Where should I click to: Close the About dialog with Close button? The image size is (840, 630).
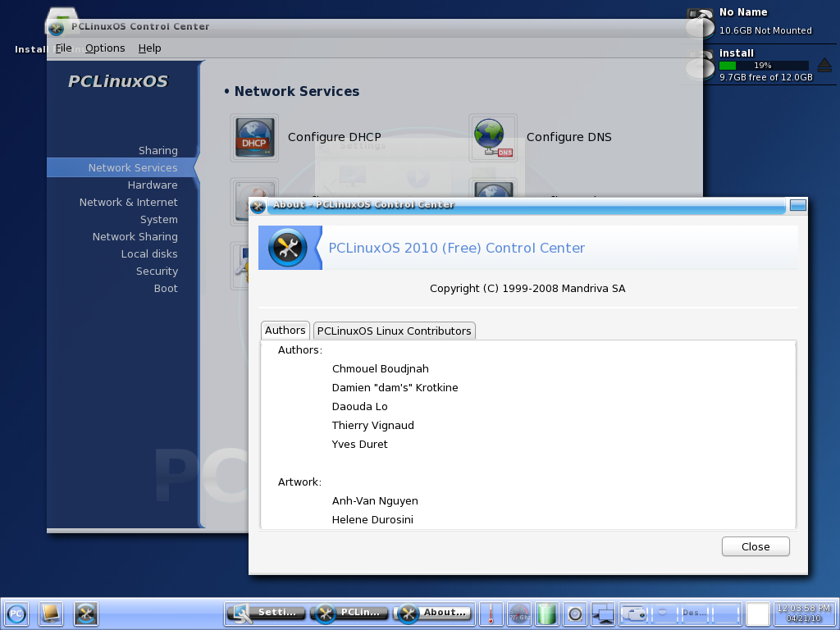755,546
